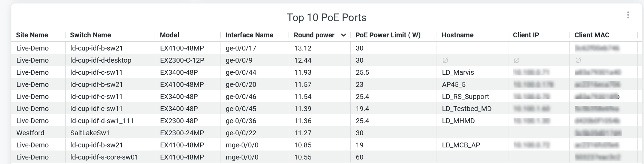Click the Model column header

(169, 35)
